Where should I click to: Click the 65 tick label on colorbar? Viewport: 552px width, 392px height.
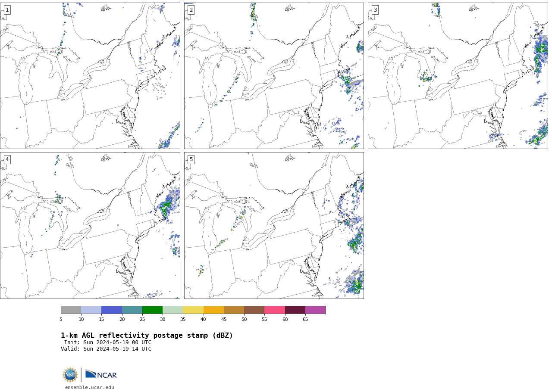305,319
